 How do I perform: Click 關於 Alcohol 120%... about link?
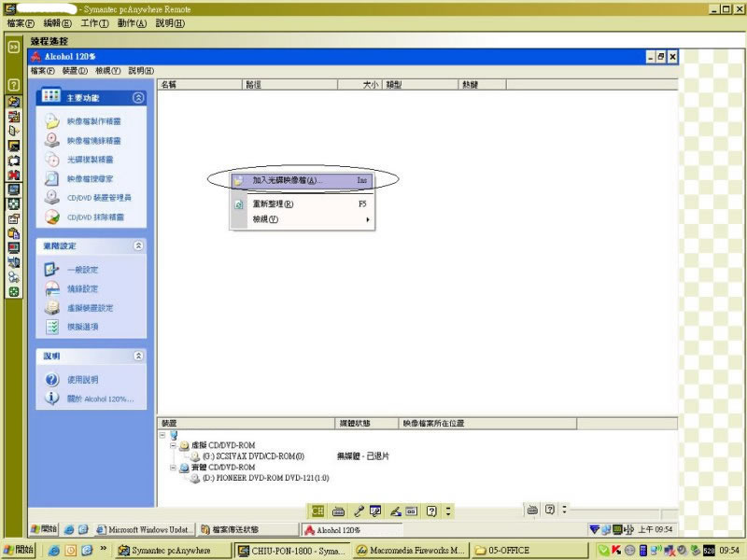100,399
